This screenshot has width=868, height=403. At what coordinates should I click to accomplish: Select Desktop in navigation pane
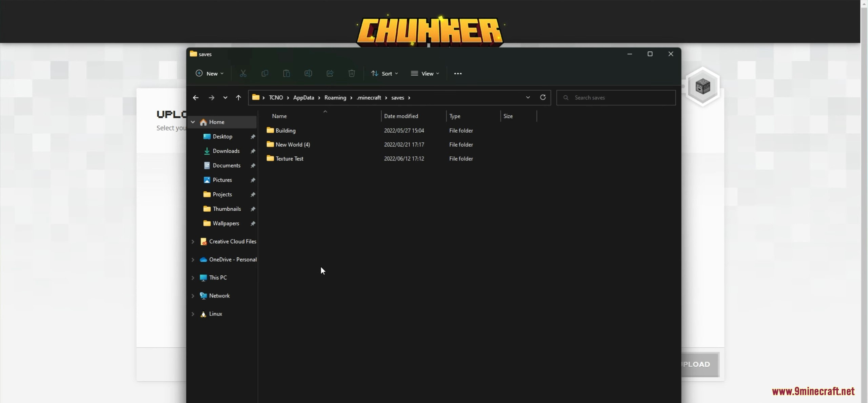[x=222, y=136]
